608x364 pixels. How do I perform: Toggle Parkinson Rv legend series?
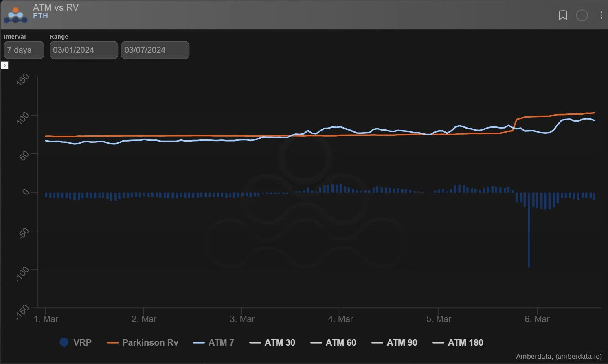coord(143,342)
